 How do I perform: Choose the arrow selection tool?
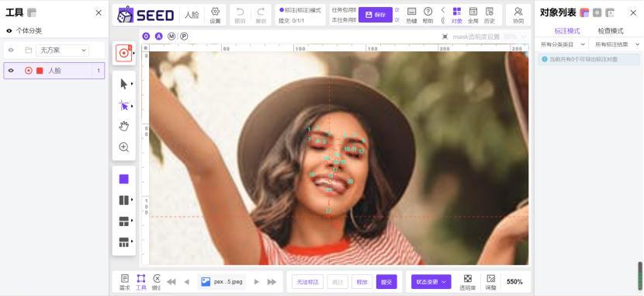pyautogui.click(x=123, y=84)
